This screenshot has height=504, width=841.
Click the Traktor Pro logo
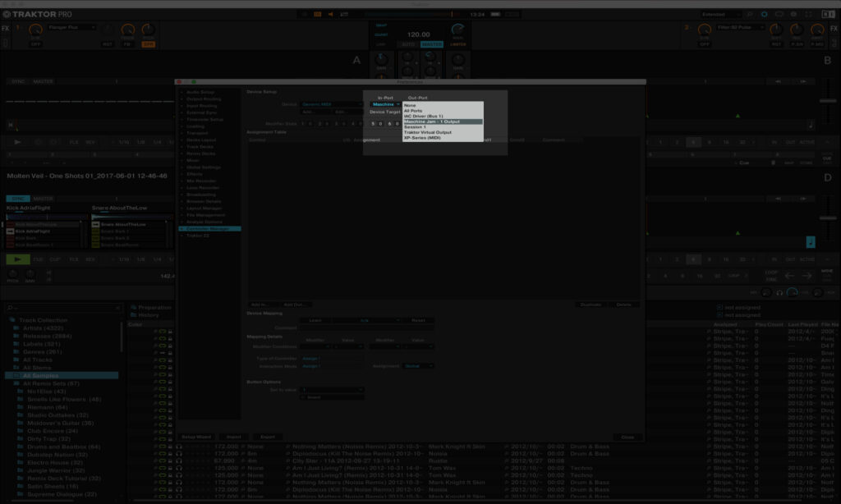[x=38, y=15]
